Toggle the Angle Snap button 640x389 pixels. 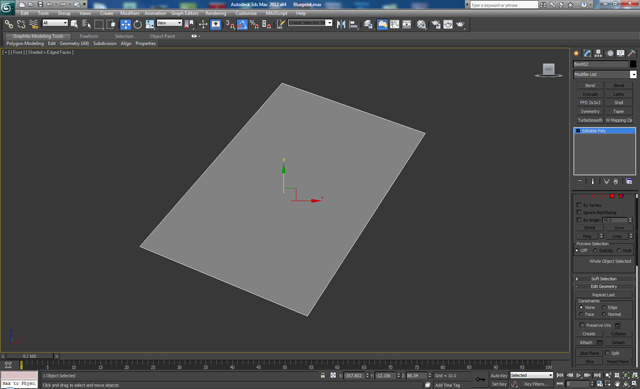(x=242, y=24)
